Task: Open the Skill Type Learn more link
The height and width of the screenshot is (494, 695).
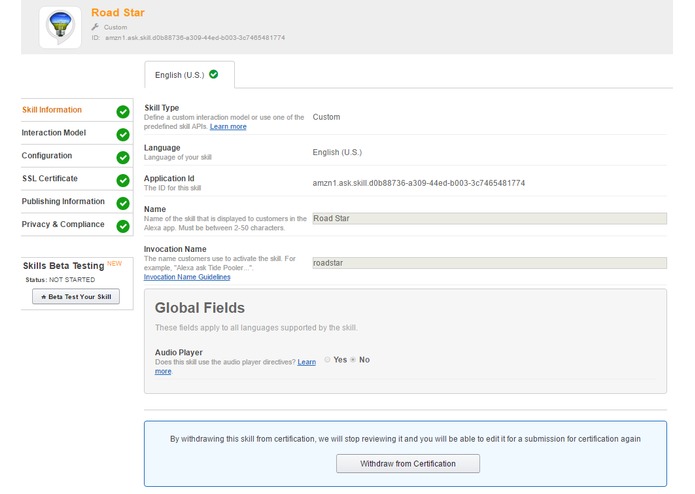Action: [x=228, y=127]
